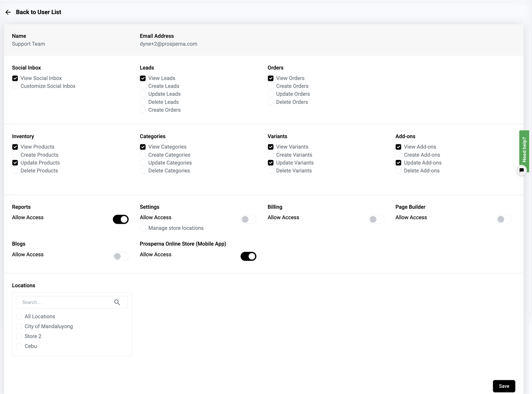532x394 pixels.
Task: Enable Manage store locations checkbox
Action: 143,228
